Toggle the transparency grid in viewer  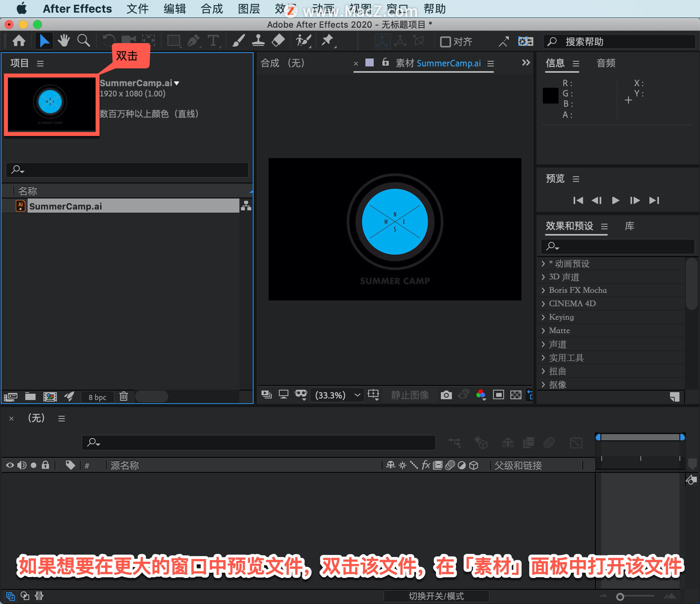516,395
